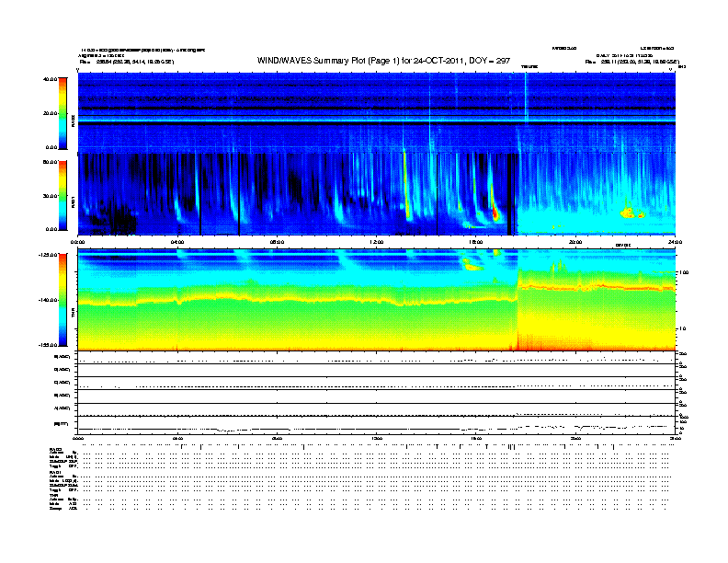Click the 12:00 tick label under RAD1 spectrogram
Image resolution: width=728 pixels, height=563 pixels.
pyautogui.click(x=377, y=242)
